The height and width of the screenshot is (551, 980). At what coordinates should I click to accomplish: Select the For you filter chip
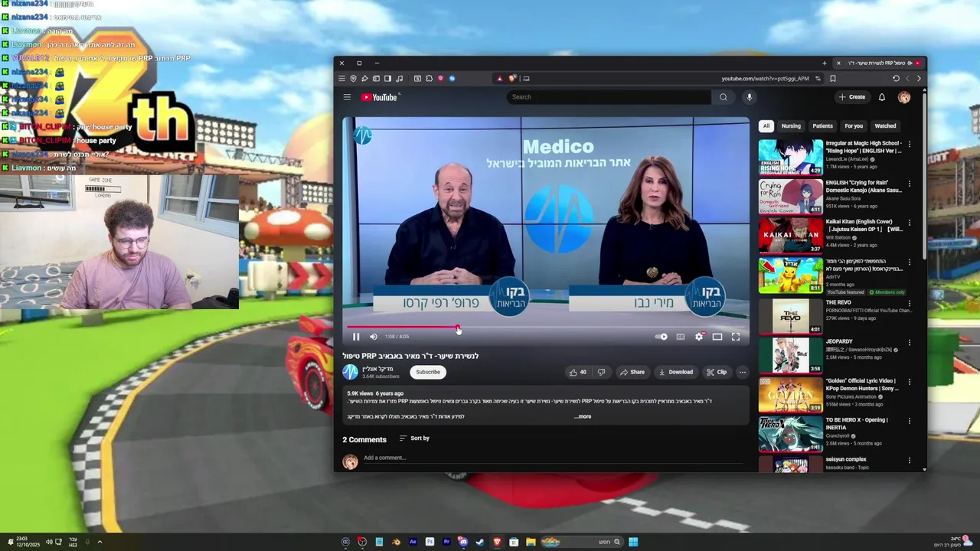pyautogui.click(x=854, y=126)
